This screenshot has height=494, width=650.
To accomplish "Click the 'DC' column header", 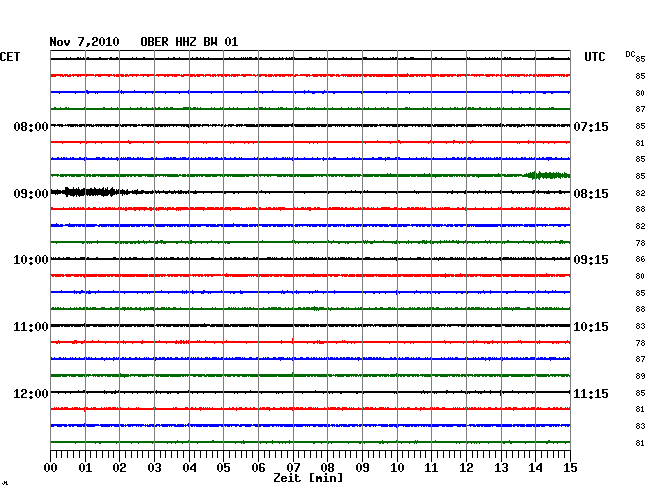I will pyautogui.click(x=630, y=54).
